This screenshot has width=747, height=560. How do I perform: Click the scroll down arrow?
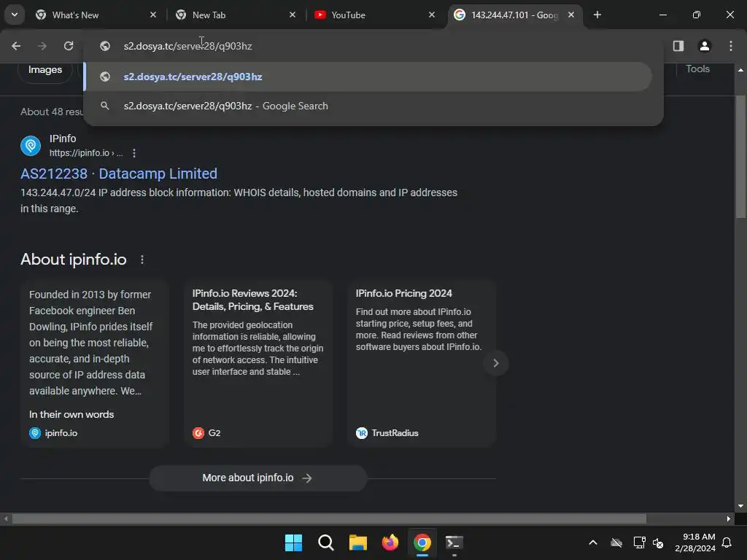coord(740,506)
